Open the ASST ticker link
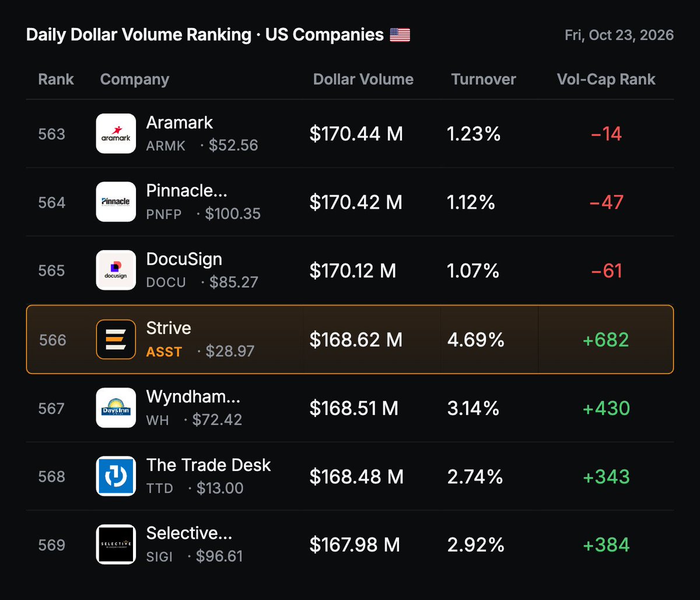This screenshot has width=700, height=600. pos(164,352)
